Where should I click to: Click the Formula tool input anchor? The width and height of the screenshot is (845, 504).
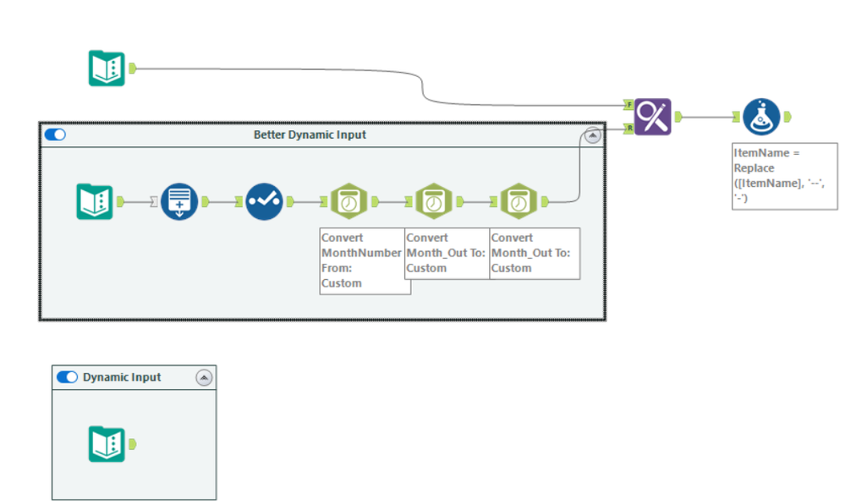tap(736, 117)
